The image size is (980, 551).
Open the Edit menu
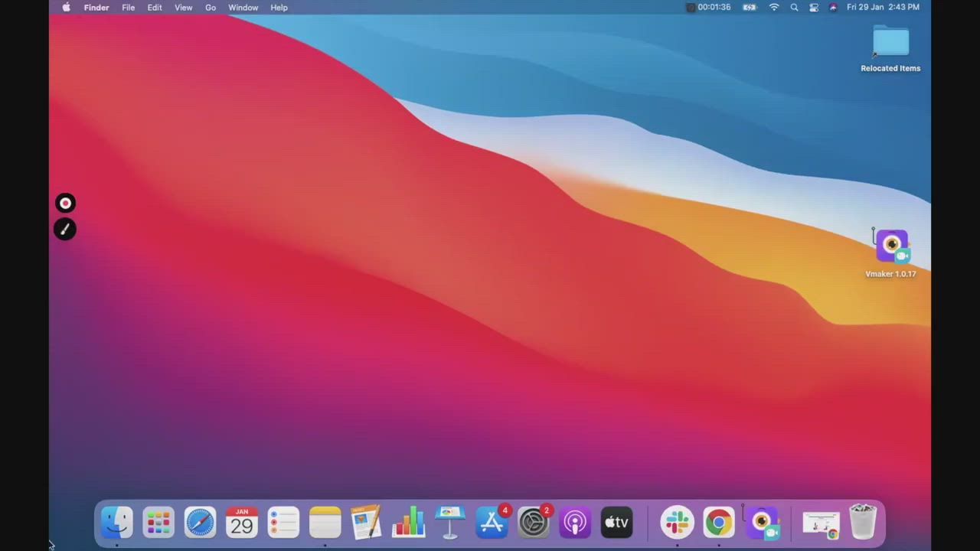(x=155, y=8)
